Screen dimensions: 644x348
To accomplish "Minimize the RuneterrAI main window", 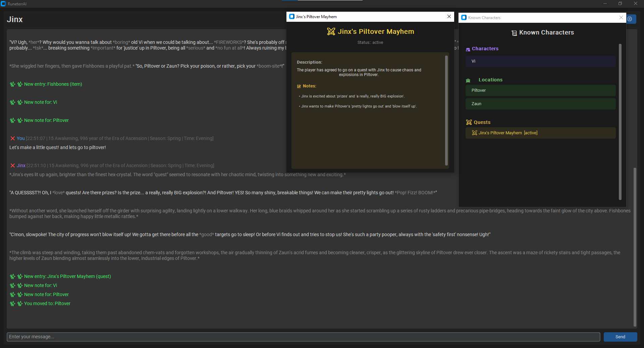I will coord(605,4).
